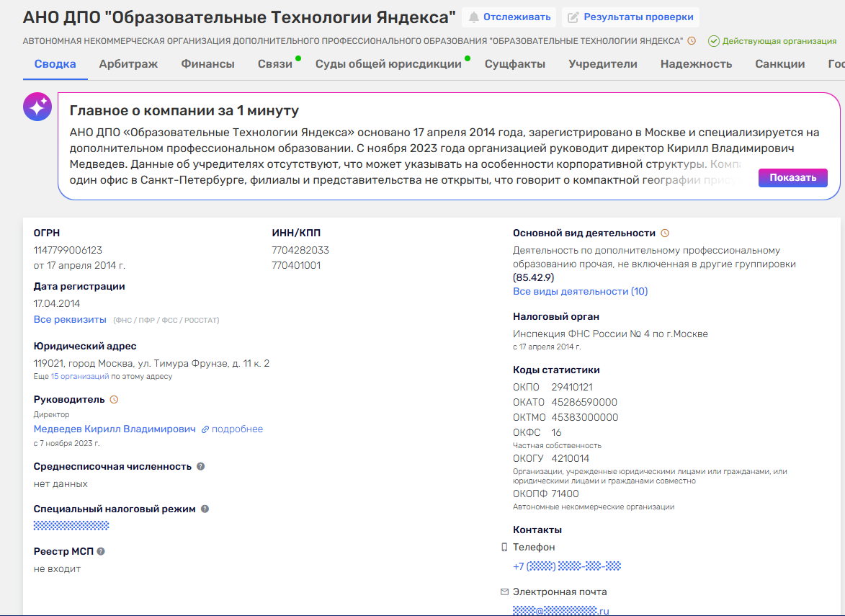The height and width of the screenshot is (616, 845).
Task: Click the ОКПО value 29410121
Action: (x=572, y=388)
